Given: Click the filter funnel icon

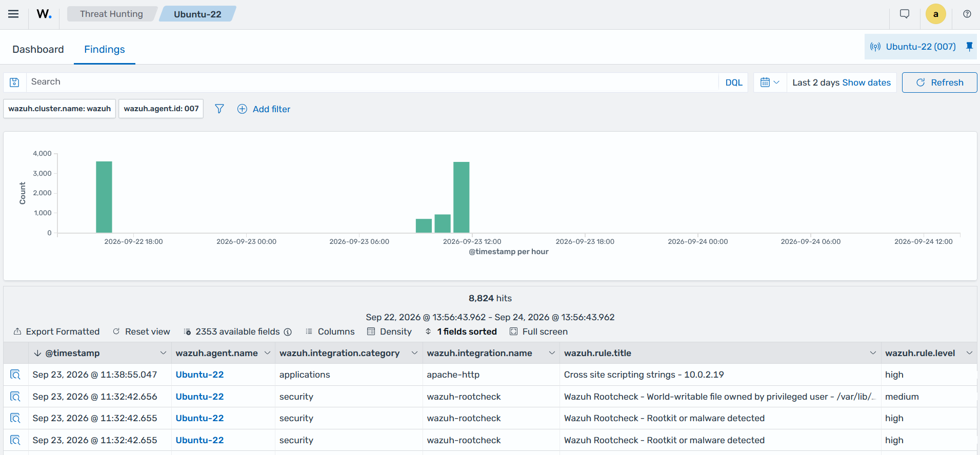Looking at the screenshot, I should tap(219, 109).
